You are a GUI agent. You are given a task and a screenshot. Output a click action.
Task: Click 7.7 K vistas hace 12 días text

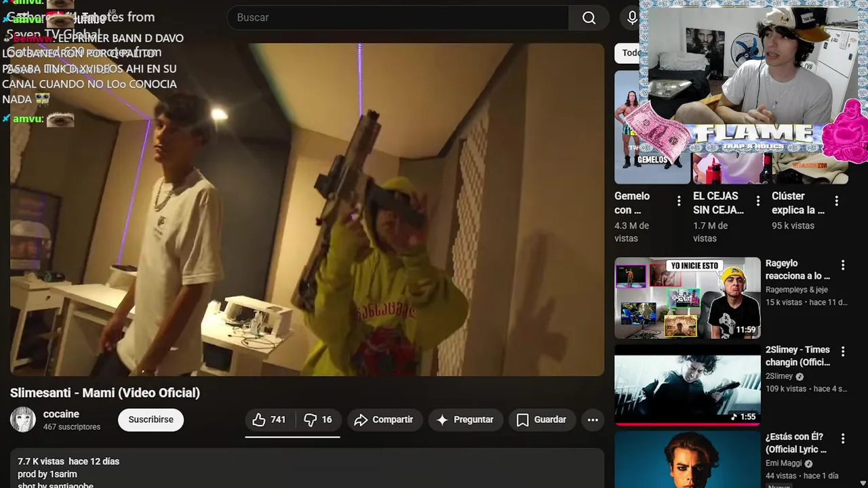pos(68,462)
